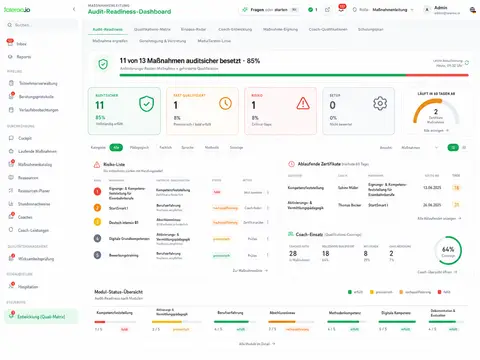Click the '13.06.2025' expiry date cell
Image resolution: width=480 pixels, height=360 pixels.
432,188
